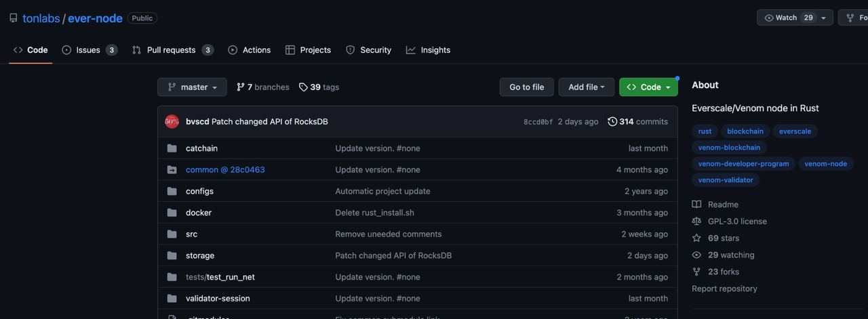Click the branches icon beside 7 branches
Image resolution: width=868 pixels, height=319 pixels.
click(241, 87)
